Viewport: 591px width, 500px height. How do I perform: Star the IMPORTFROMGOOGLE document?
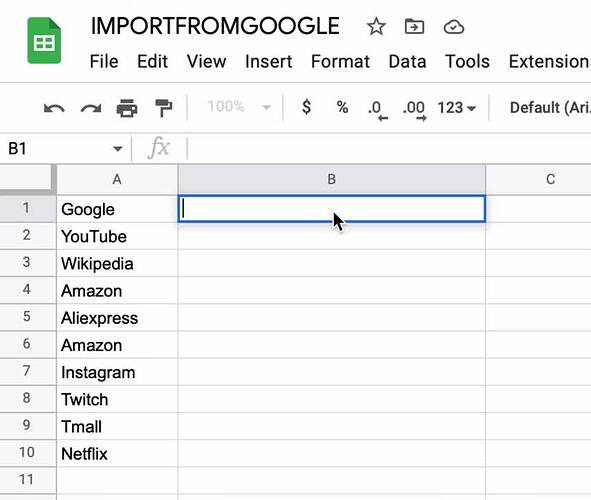click(x=376, y=27)
